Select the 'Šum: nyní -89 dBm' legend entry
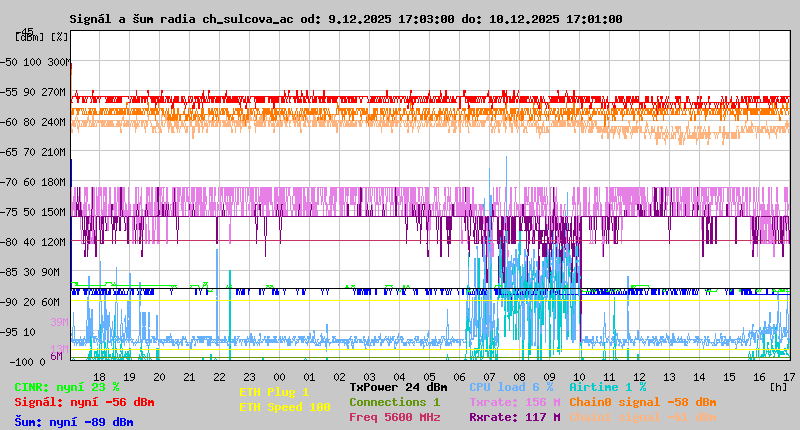This screenshot has width=800, height=430. (x=74, y=422)
